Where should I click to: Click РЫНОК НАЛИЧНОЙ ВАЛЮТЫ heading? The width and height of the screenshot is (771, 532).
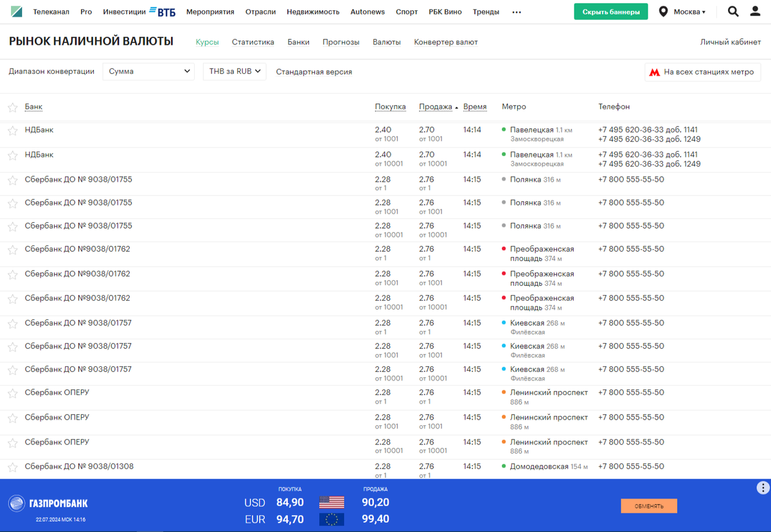click(91, 41)
